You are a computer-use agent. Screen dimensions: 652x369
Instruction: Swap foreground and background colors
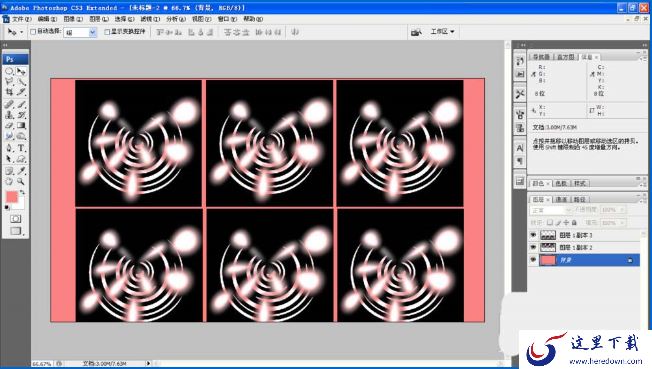(22, 193)
